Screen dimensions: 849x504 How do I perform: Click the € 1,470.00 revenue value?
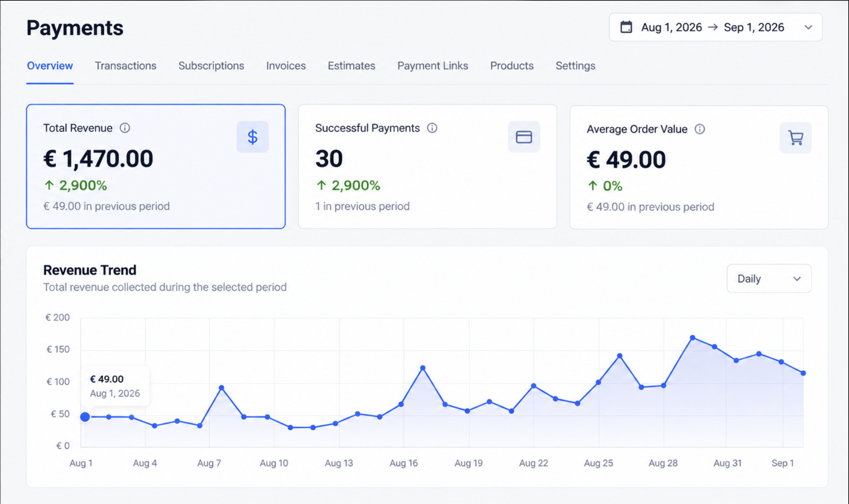[x=98, y=159]
